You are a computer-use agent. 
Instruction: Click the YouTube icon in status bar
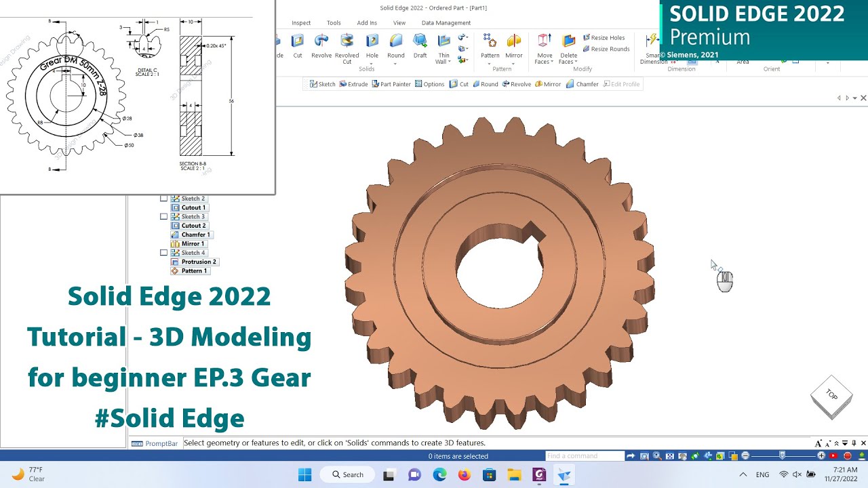(834, 456)
